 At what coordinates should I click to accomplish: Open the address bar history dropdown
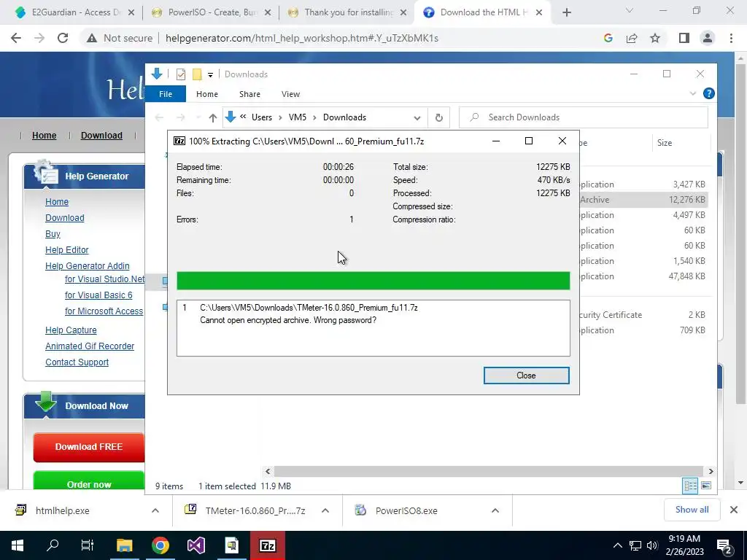[417, 117]
